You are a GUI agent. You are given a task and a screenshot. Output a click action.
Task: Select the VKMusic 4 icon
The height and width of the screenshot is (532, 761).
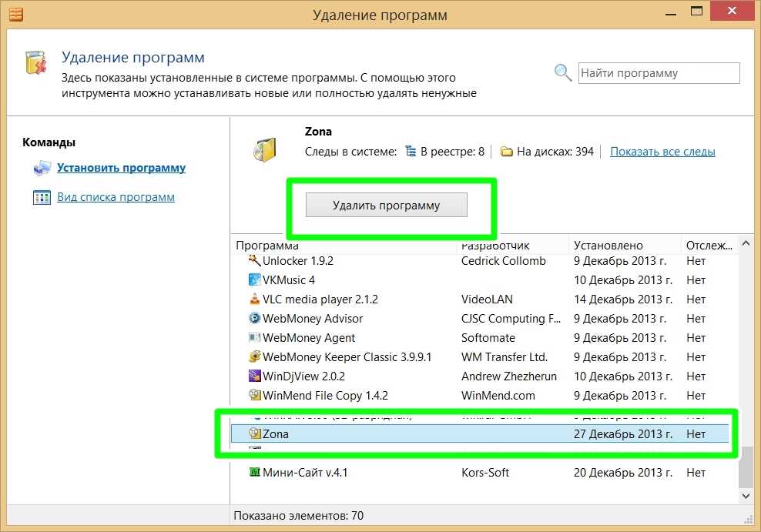(255, 280)
